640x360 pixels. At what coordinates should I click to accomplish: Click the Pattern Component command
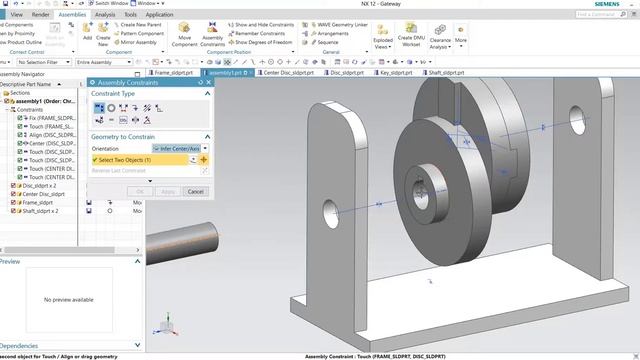click(139, 33)
